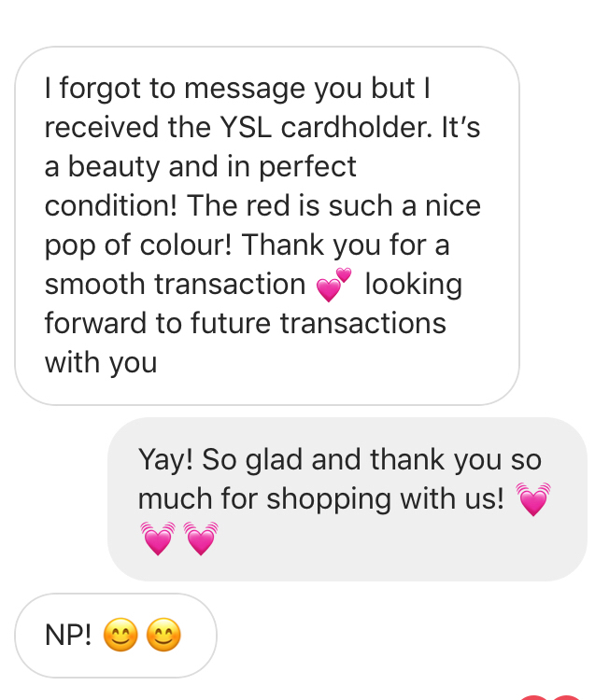Click the first smiling emoji after "NP!"
595x700 pixels.
[120, 635]
